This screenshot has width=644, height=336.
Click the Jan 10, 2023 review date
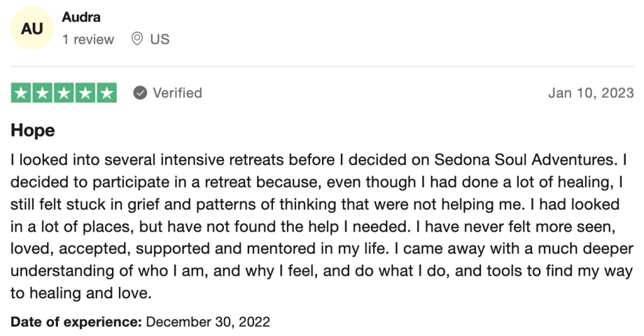tap(591, 93)
